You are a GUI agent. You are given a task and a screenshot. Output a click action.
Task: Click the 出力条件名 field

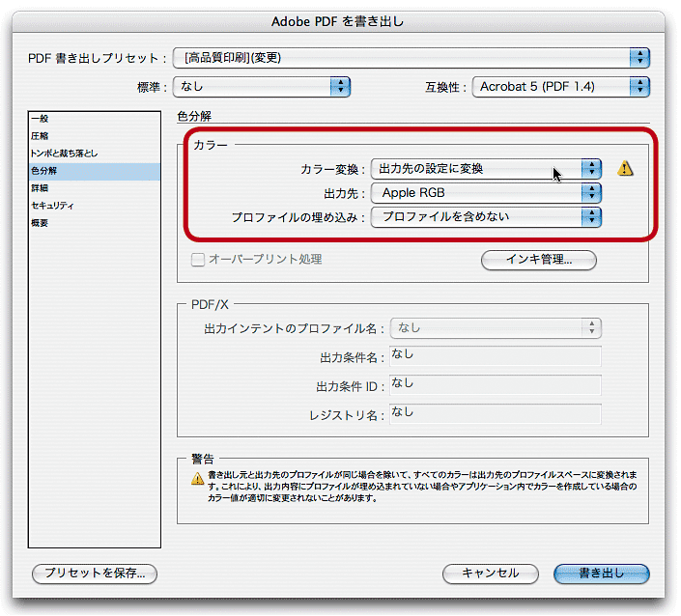click(x=496, y=356)
